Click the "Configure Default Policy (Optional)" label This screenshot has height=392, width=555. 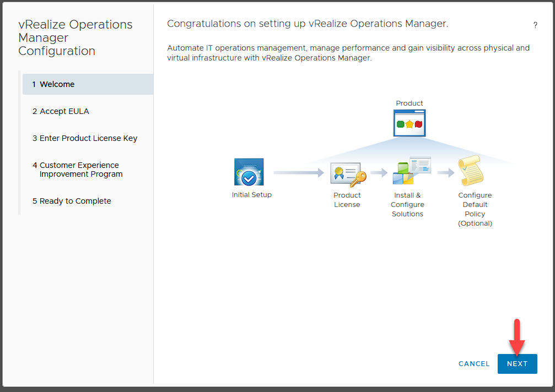tap(475, 209)
